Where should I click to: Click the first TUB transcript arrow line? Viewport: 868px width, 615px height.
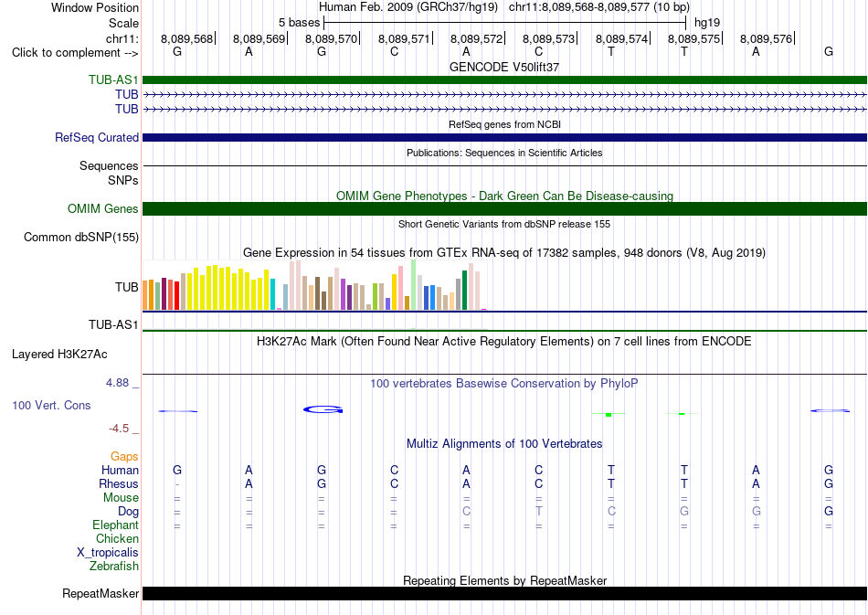coord(504,95)
